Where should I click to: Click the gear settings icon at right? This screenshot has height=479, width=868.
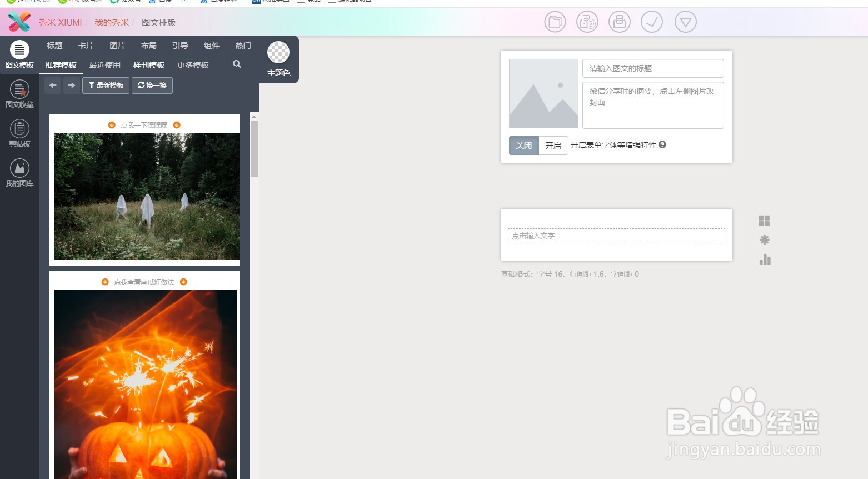pyautogui.click(x=765, y=240)
